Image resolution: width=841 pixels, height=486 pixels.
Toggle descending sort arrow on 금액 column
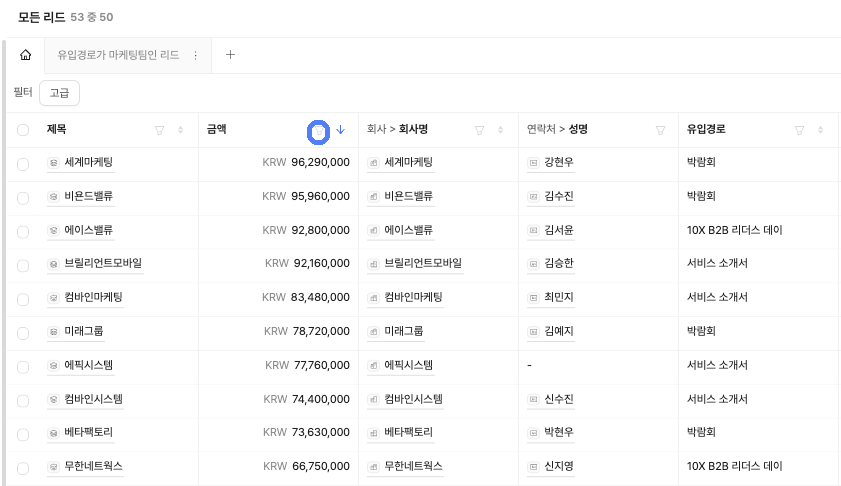tap(341, 130)
